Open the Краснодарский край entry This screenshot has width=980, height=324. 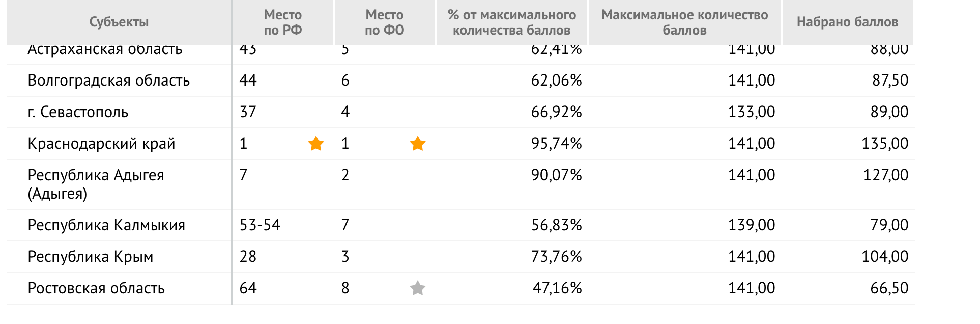(x=101, y=144)
